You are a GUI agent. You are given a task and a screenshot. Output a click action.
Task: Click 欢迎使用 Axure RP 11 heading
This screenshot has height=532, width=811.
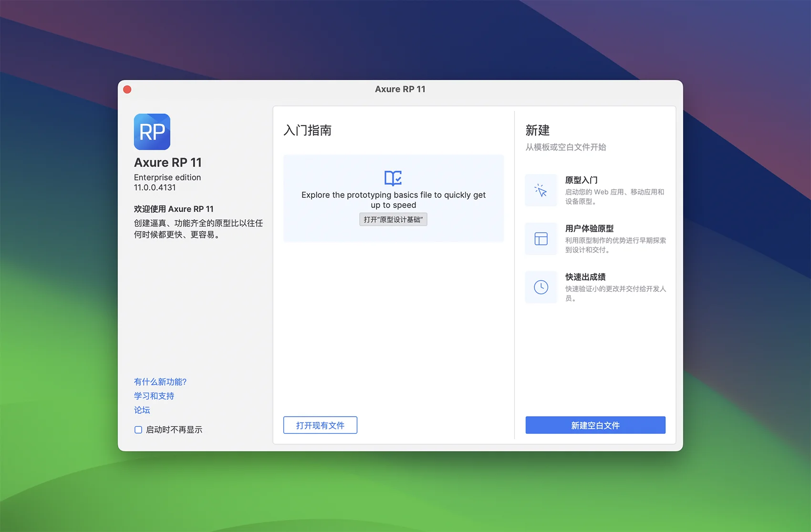pyautogui.click(x=174, y=209)
